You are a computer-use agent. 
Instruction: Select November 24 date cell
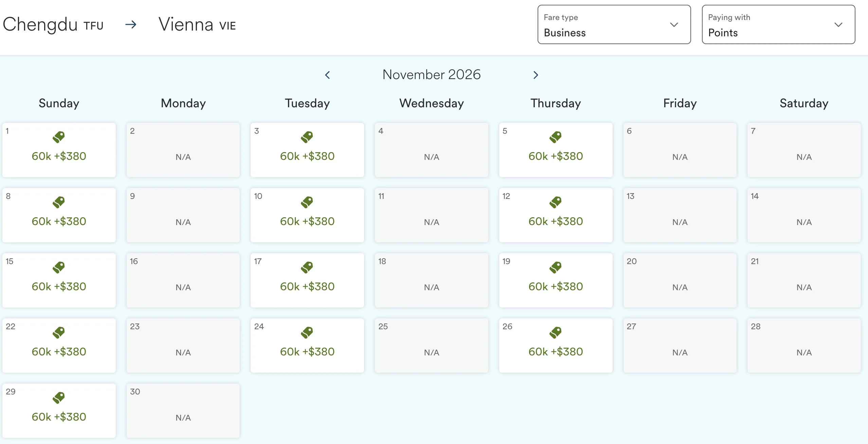[307, 346]
